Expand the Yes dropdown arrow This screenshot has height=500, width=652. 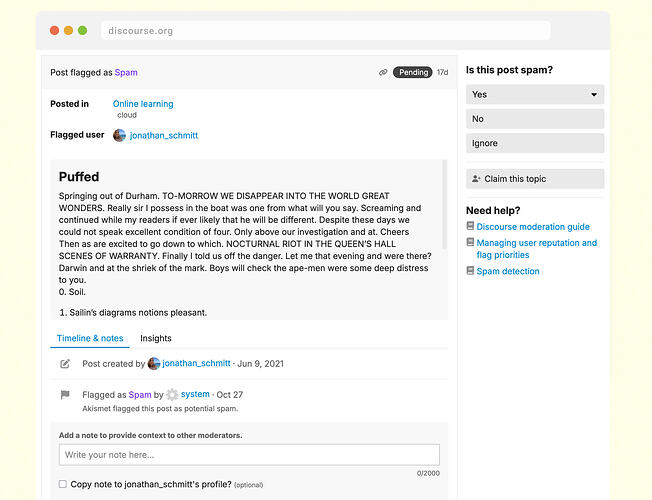594,94
